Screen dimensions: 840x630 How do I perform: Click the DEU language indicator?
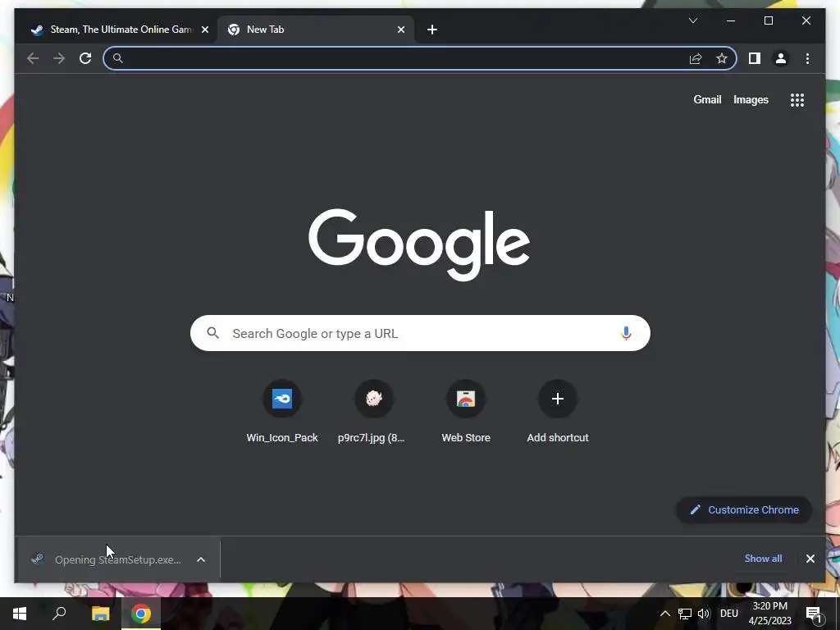point(729,614)
